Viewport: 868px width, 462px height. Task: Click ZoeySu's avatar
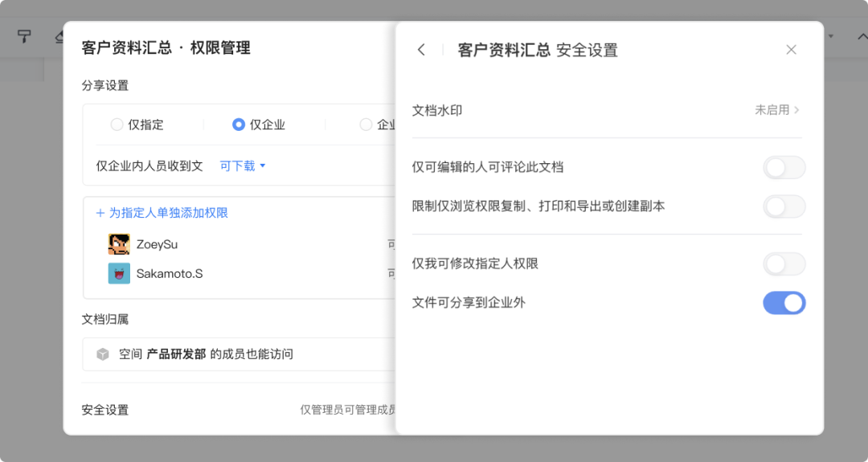[x=119, y=244]
